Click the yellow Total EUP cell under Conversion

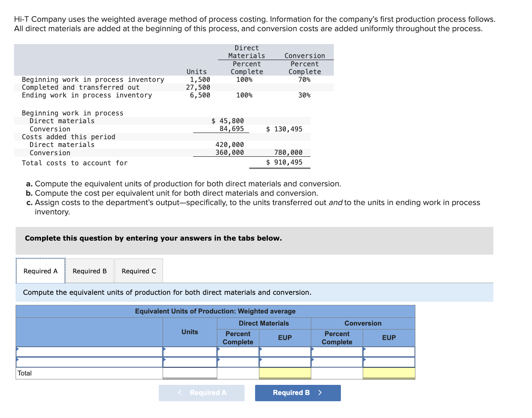pyautogui.click(x=388, y=373)
